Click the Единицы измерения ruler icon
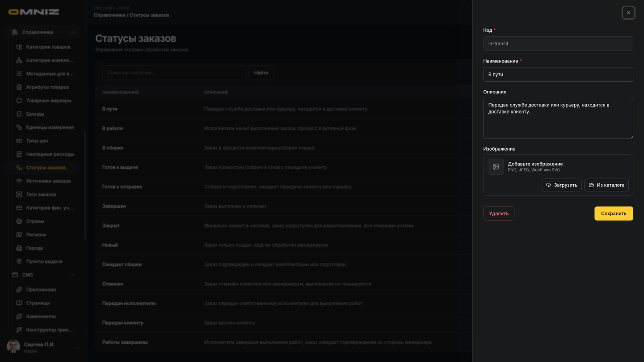Screen dimensions: 644x362 click(x=19, y=127)
